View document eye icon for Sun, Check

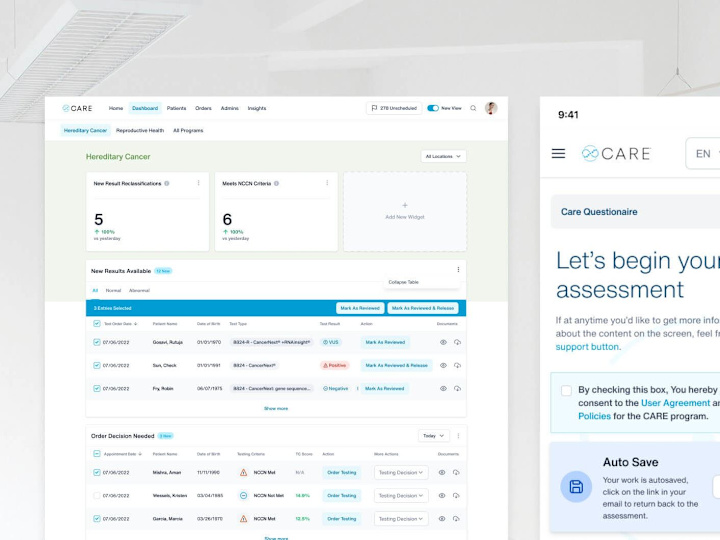point(443,366)
